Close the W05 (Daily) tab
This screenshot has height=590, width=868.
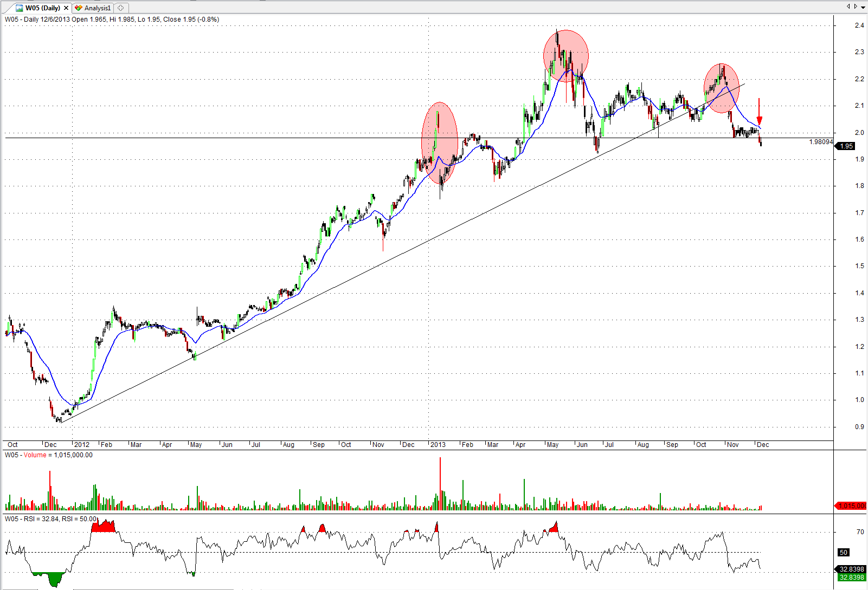point(66,8)
